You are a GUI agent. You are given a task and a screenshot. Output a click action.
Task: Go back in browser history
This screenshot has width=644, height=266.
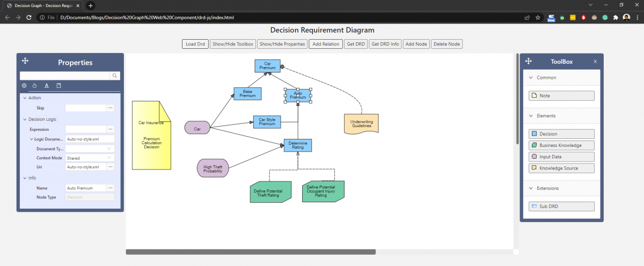[7, 17]
